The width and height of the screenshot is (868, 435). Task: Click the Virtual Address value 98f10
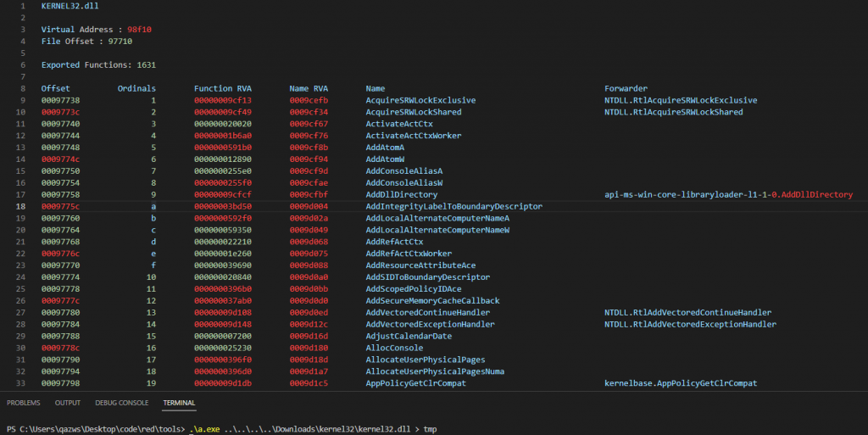coord(140,30)
